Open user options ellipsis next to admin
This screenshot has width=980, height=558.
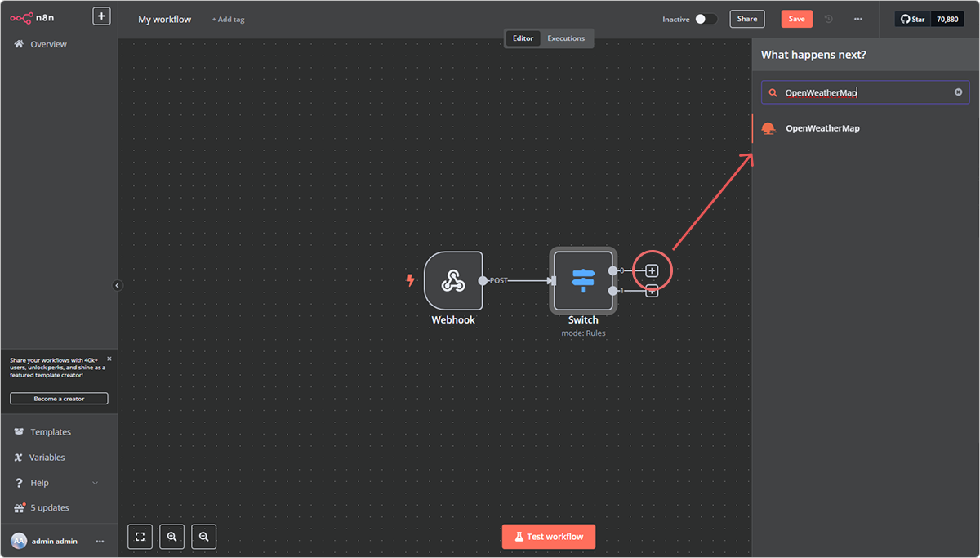click(x=100, y=541)
